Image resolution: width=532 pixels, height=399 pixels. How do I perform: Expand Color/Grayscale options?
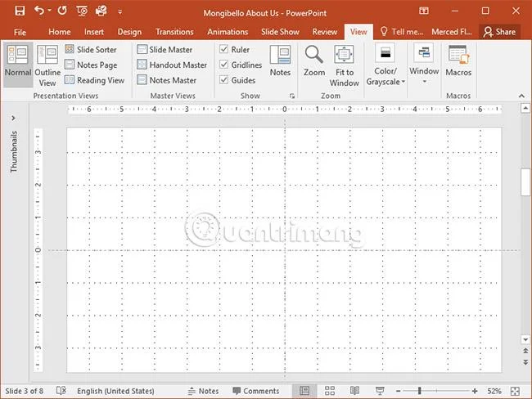(x=385, y=65)
